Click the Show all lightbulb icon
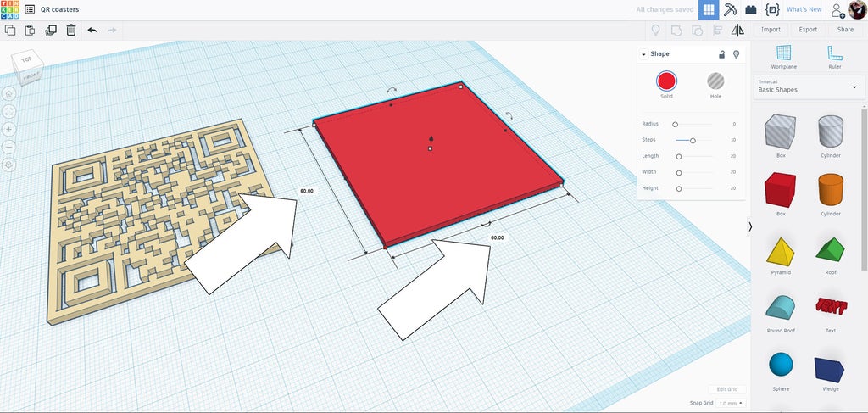 pyautogui.click(x=655, y=30)
